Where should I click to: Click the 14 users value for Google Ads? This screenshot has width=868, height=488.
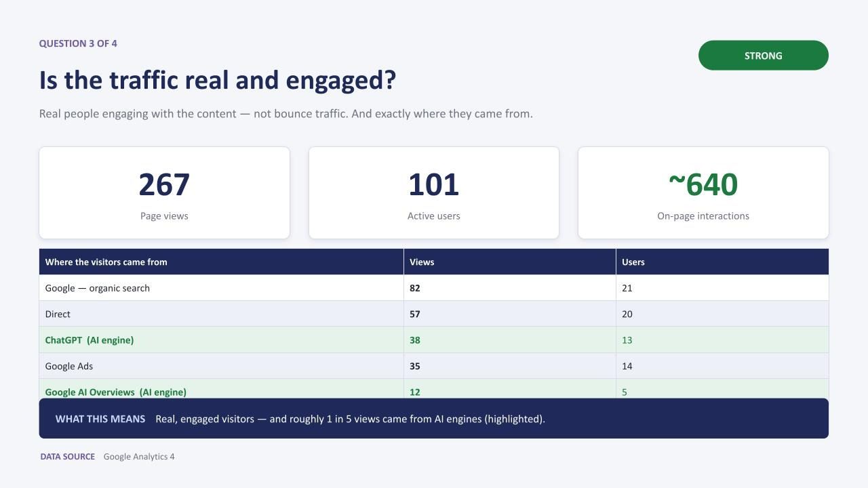627,366
